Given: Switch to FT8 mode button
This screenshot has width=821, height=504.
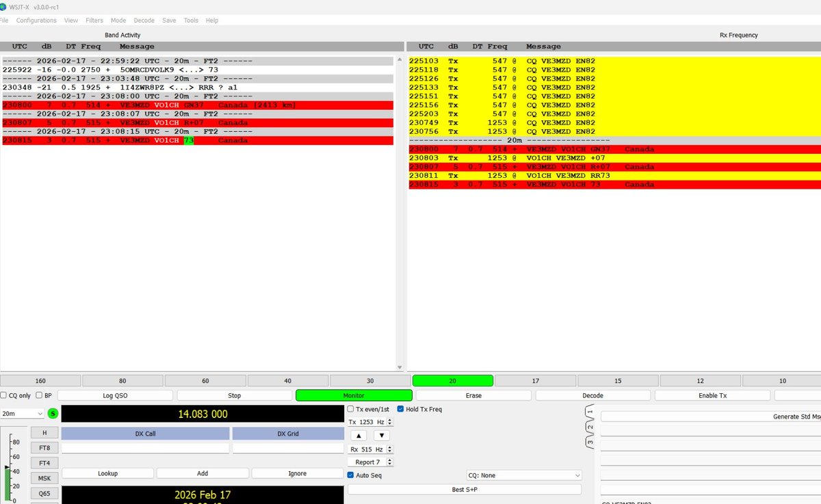Looking at the screenshot, I should click(x=44, y=448).
